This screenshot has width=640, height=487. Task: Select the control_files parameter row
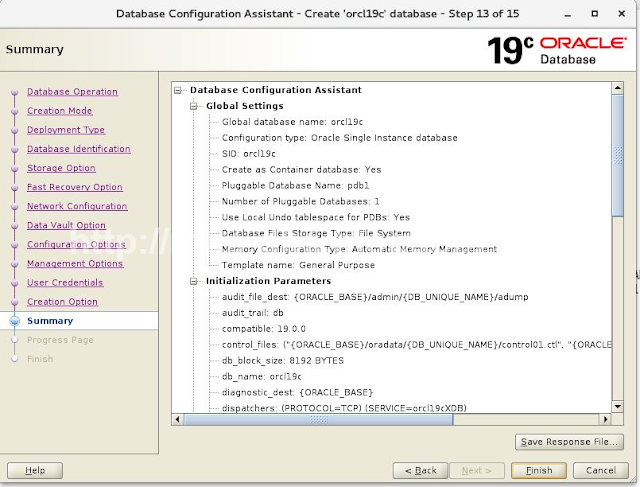coord(416,345)
